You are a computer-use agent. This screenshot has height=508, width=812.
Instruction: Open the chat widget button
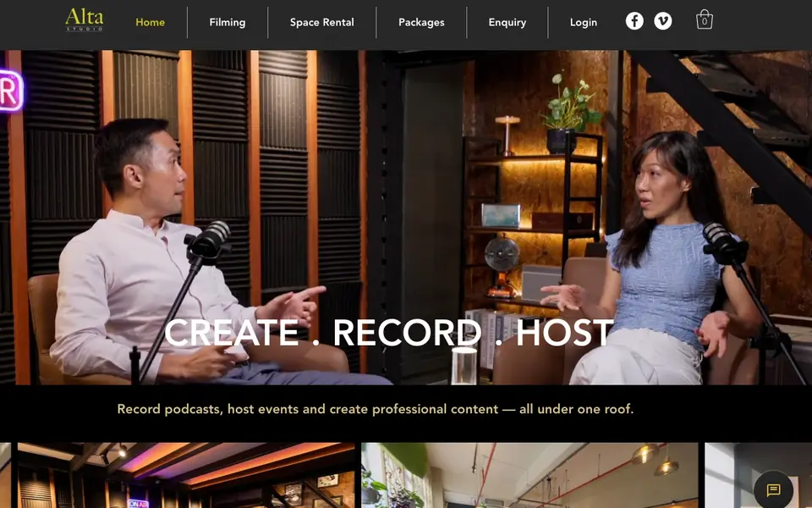click(773, 489)
